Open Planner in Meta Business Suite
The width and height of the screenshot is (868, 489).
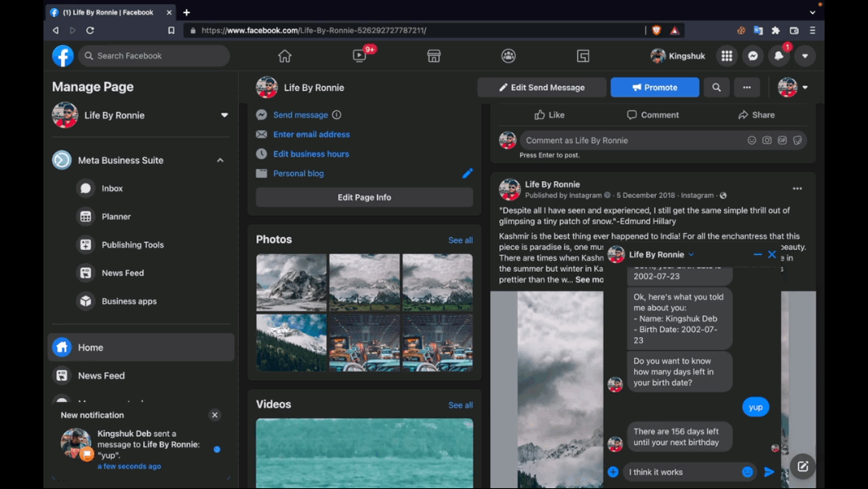(117, 216)
